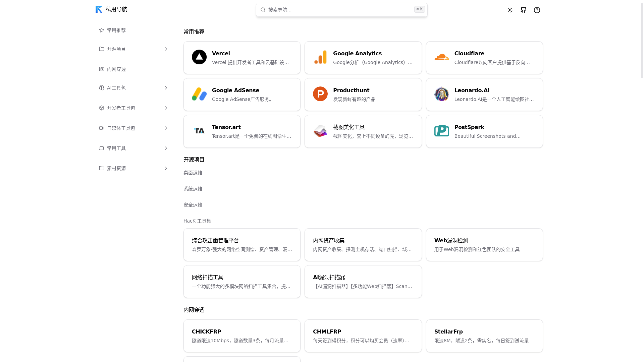Screen dimensions: 644x362
Task: Click the ⌘K shortcut badge
Action: 419,9
